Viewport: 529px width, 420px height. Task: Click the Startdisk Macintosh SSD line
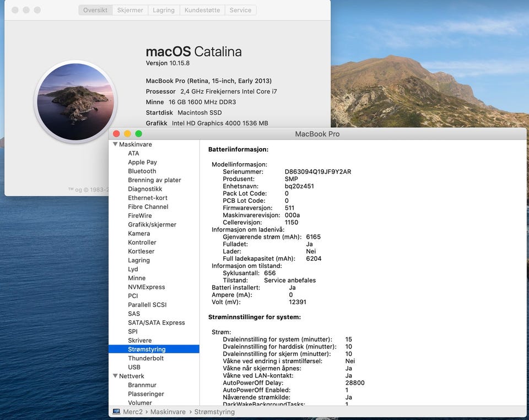tap(184, 112)
